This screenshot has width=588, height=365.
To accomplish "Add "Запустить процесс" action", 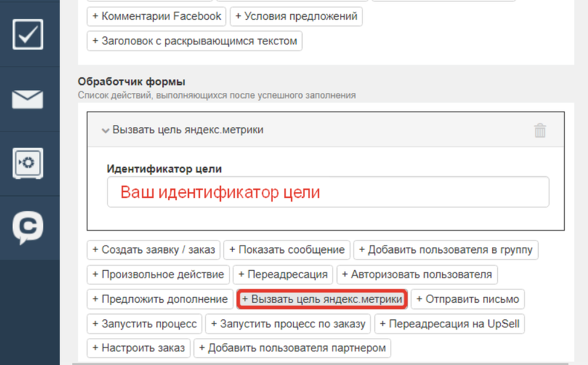I will click(x=144, y=324).
